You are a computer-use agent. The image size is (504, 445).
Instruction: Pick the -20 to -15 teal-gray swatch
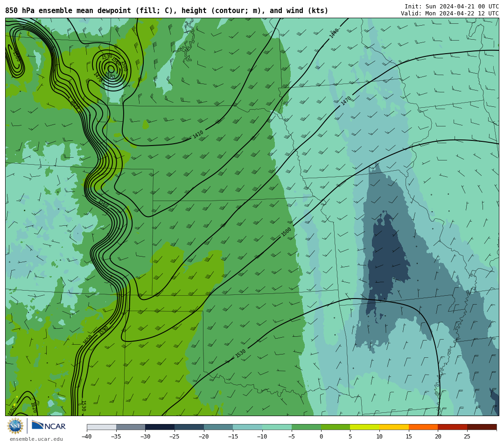(218, 427)
